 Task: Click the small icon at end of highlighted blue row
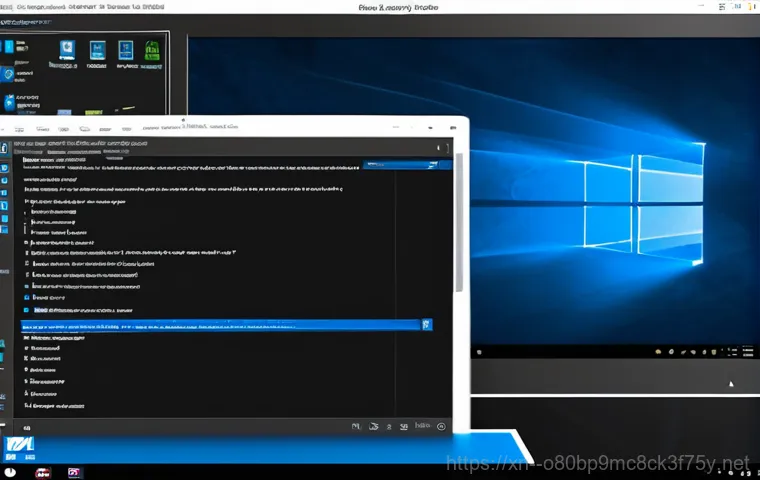pos(427,325)
